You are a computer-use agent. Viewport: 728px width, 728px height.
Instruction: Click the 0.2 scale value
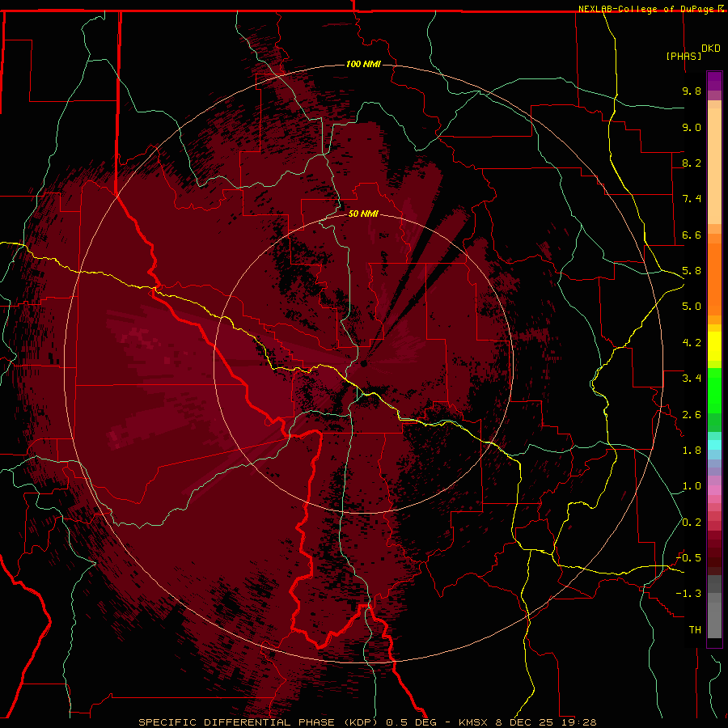coord(692,523)
